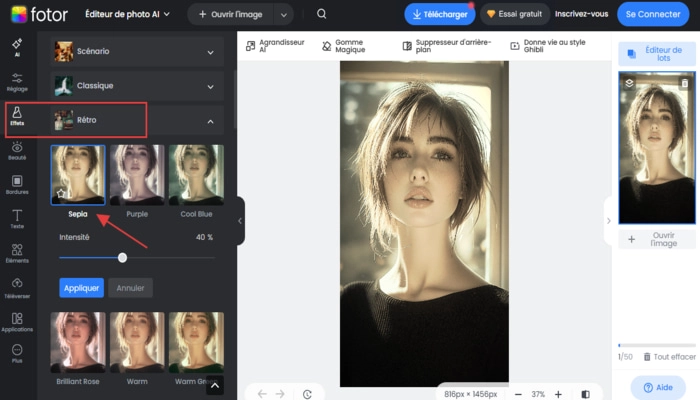This screenshot has width=700, height=400.
Task: Click the Ouvrir l'image top button
Action: (231, 14)
